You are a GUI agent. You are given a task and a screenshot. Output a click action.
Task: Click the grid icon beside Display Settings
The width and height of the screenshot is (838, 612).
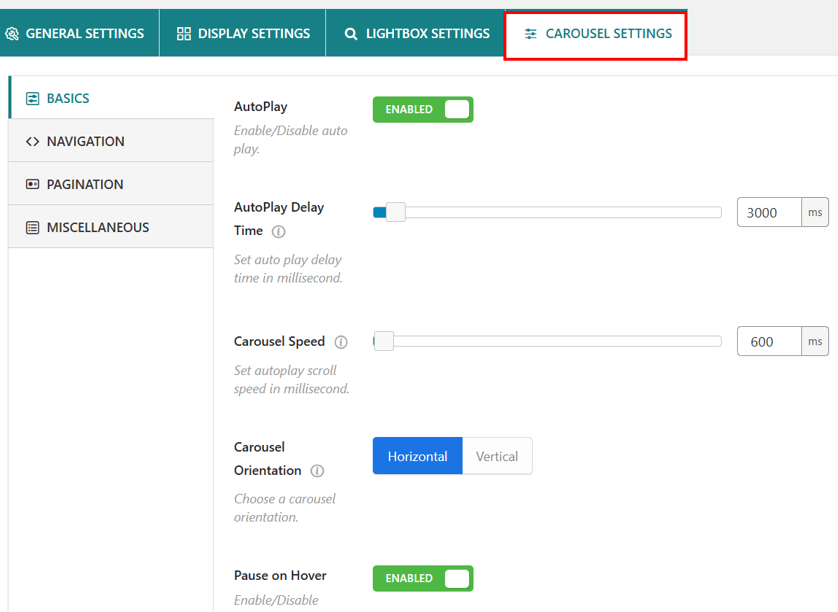pos(184,32)
